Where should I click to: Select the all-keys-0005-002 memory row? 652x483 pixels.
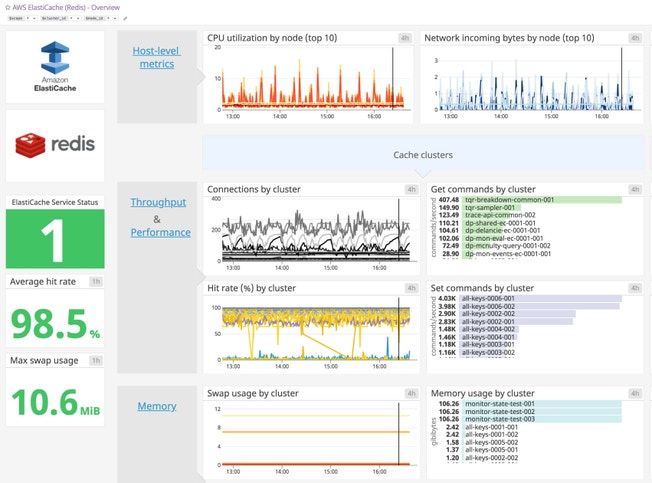click(530, 442)
